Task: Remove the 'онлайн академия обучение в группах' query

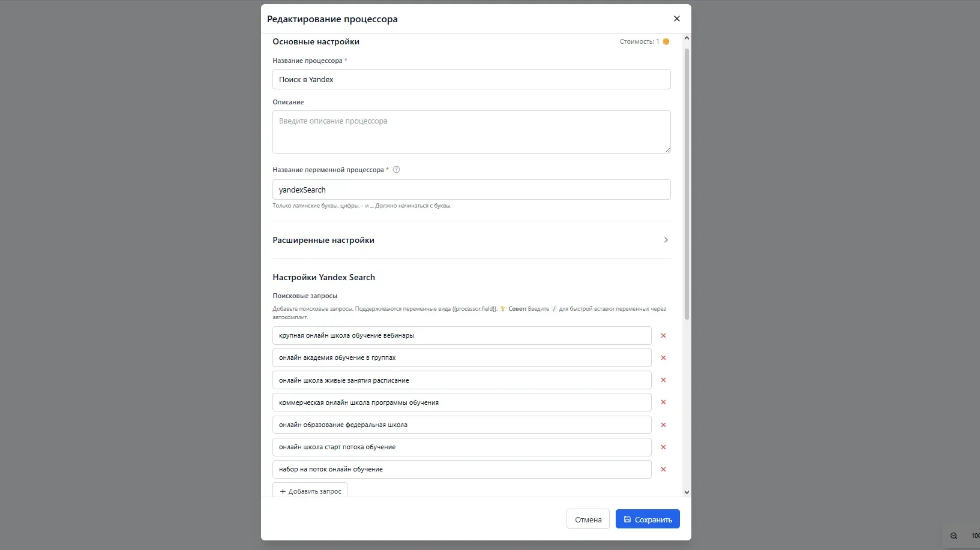Action: coord(663,358)
